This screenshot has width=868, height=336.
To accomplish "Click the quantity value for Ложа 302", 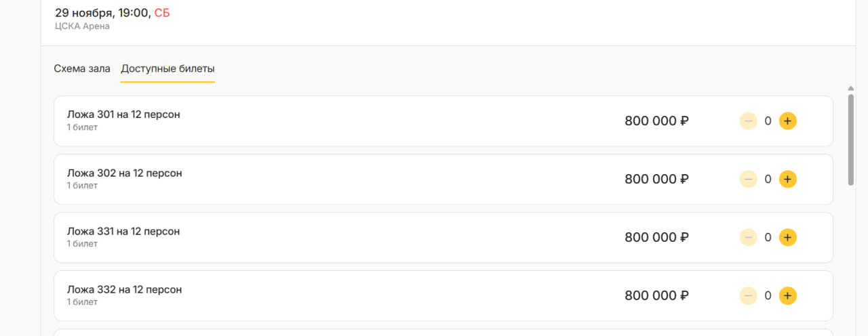I will click(768, 180).
